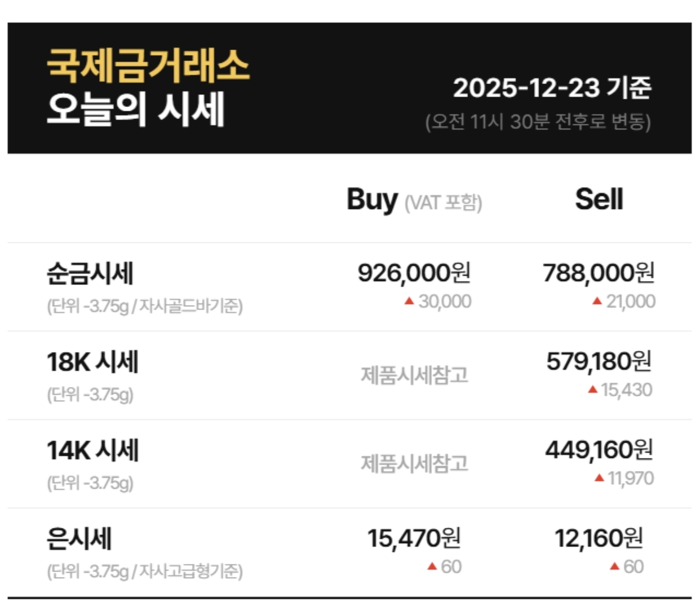Click the red triangle under 12,160원
Image resolution: width=700 pixels, height=612 pixels.
tap(614, 566)
